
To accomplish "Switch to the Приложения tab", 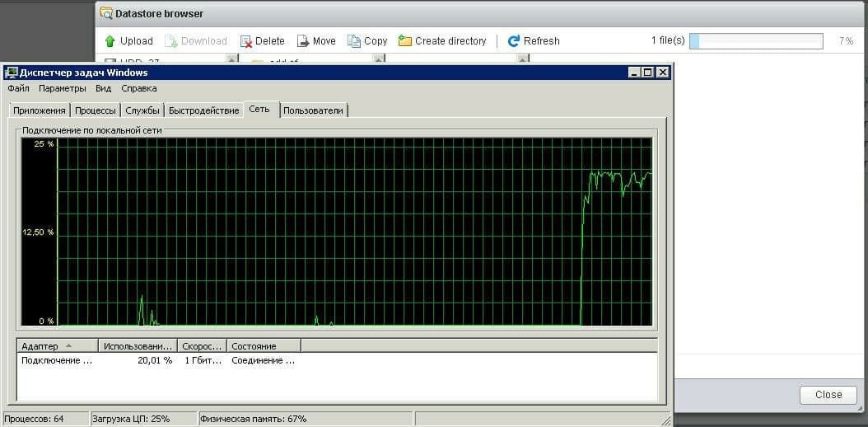I will (40, 110).
